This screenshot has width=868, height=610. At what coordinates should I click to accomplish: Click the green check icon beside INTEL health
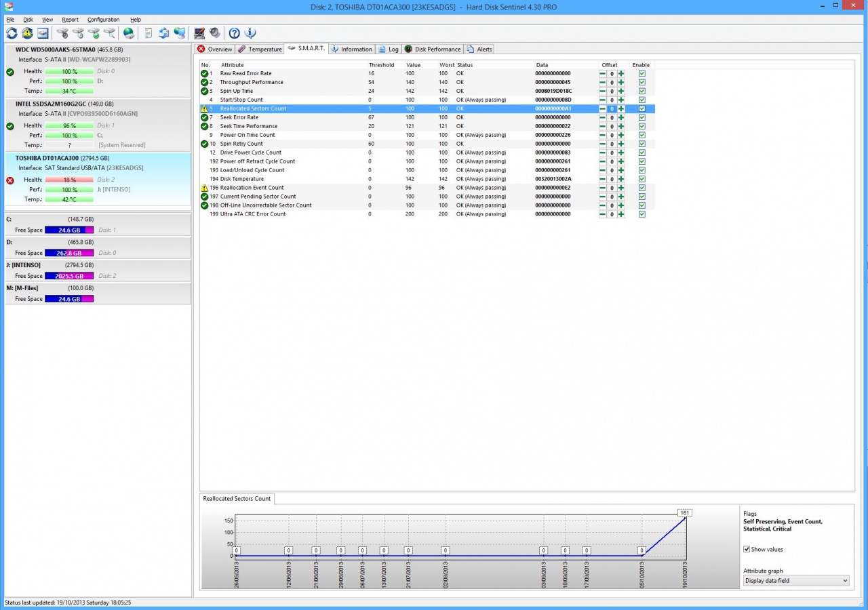pos(10,126)
